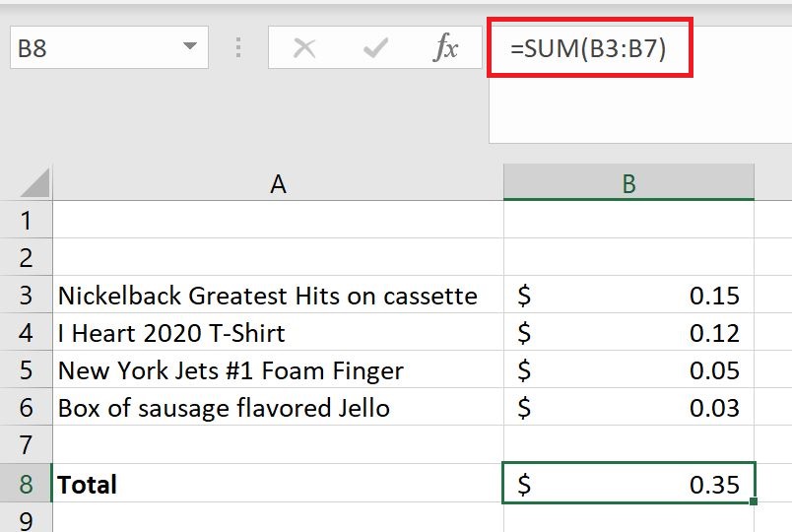Select column B header
Image resolution: width=792 pixels, height=532 pixels.
pos(628,183)
